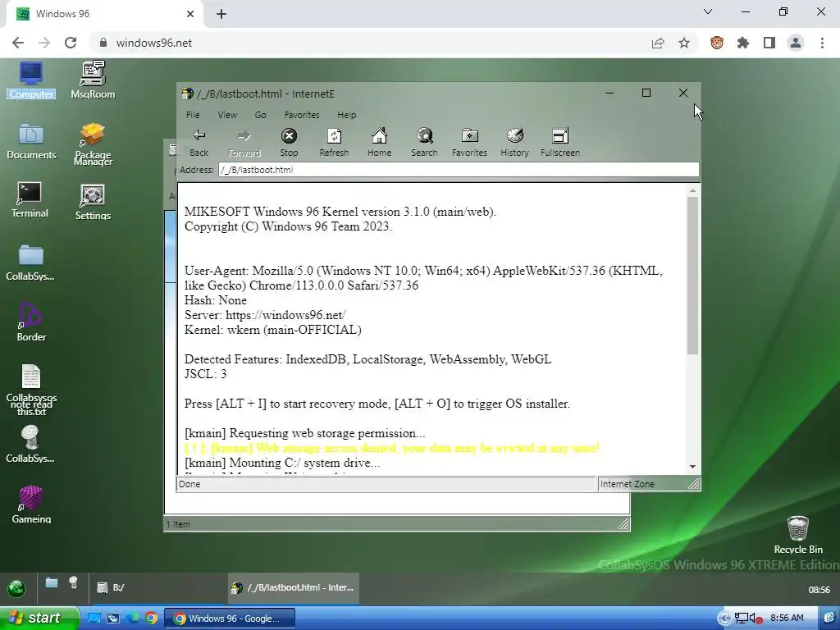Image resolution: width=840 pixels, height=630 pixels.
Task: Open the Favorites menu in menu bar
Action: pos(302,115)
